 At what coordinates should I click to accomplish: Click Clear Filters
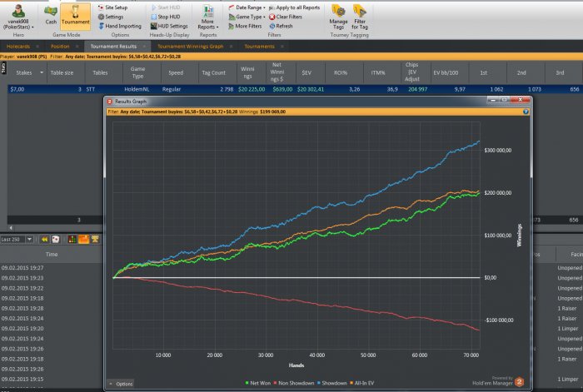coord(291,16)
